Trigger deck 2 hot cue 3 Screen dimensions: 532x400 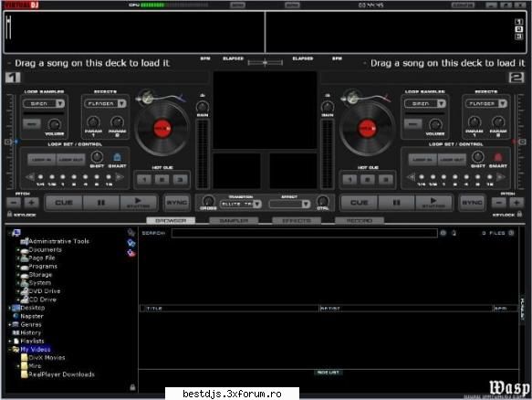pyautogui.click(x=386, y=179)
